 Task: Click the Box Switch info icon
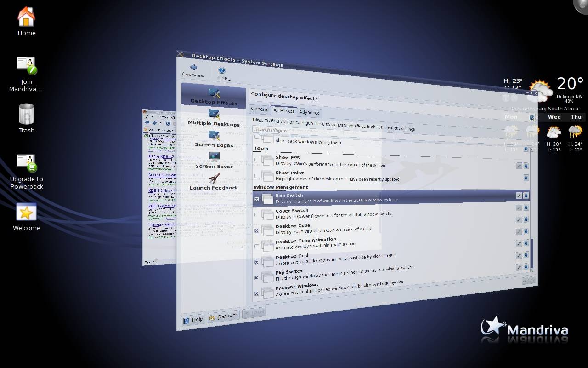pos(526,195)
